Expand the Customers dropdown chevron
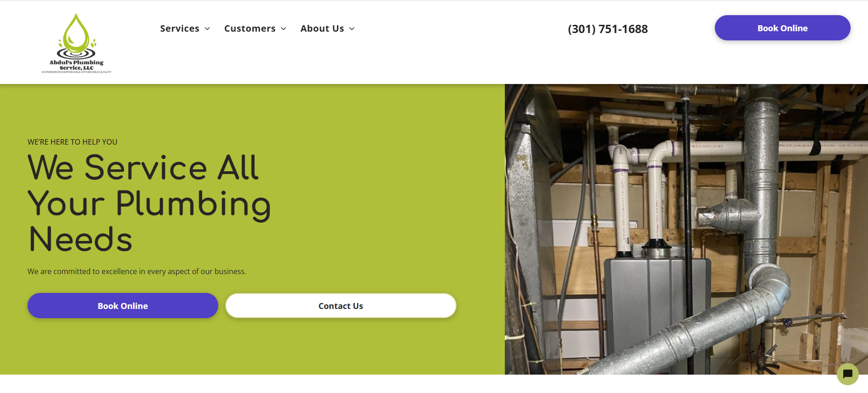The width and height of the screenshot is (868, 393). pos(283,28)
